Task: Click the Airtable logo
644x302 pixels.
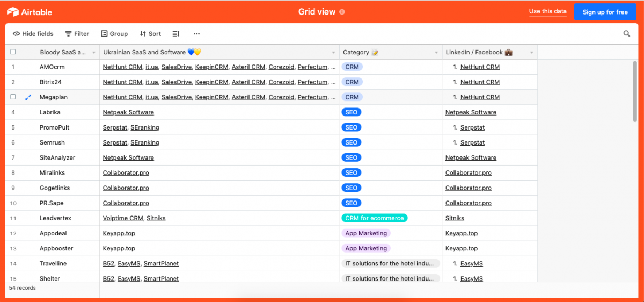Action: pos(29,12)
